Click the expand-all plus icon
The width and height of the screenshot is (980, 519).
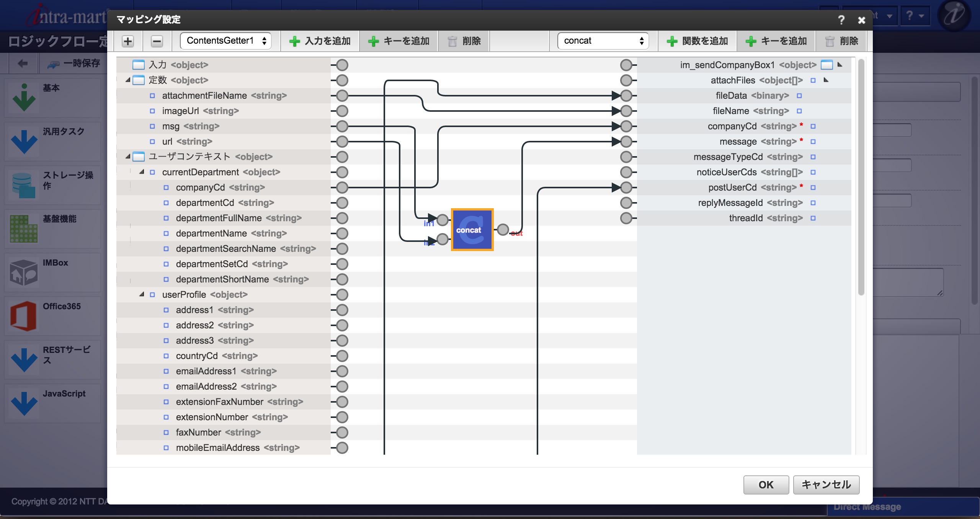point(128,41)
